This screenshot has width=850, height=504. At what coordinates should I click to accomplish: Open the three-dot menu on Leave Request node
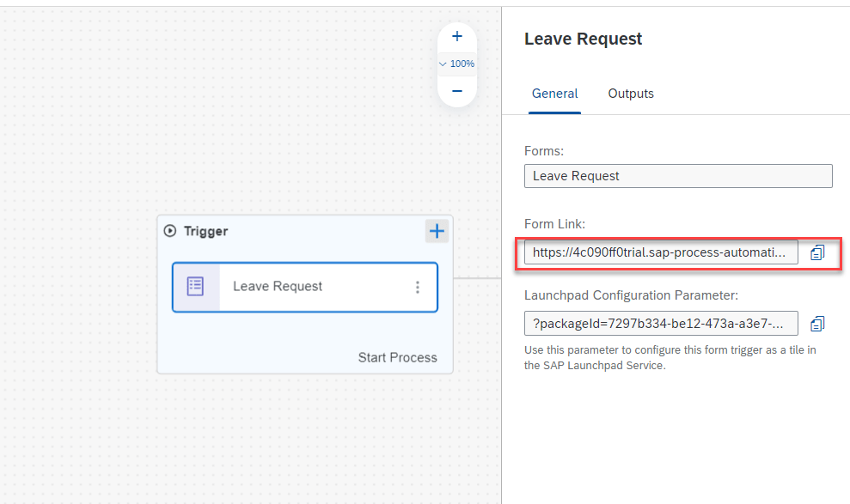point(418,287)
